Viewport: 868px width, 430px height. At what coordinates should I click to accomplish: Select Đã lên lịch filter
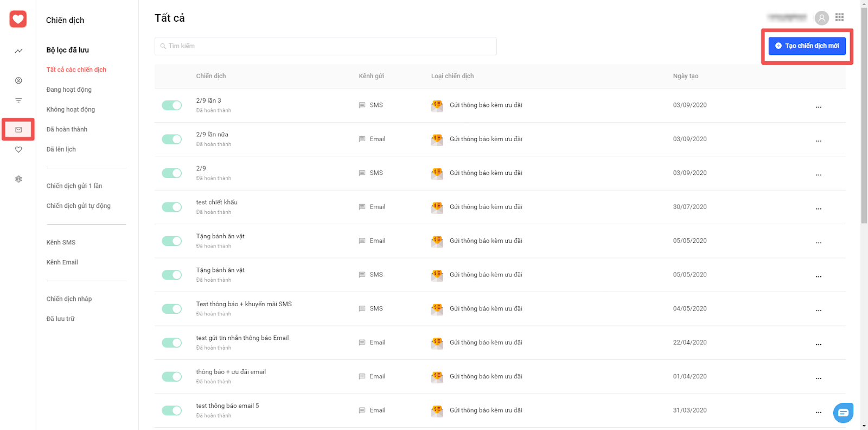coord(61,149)
